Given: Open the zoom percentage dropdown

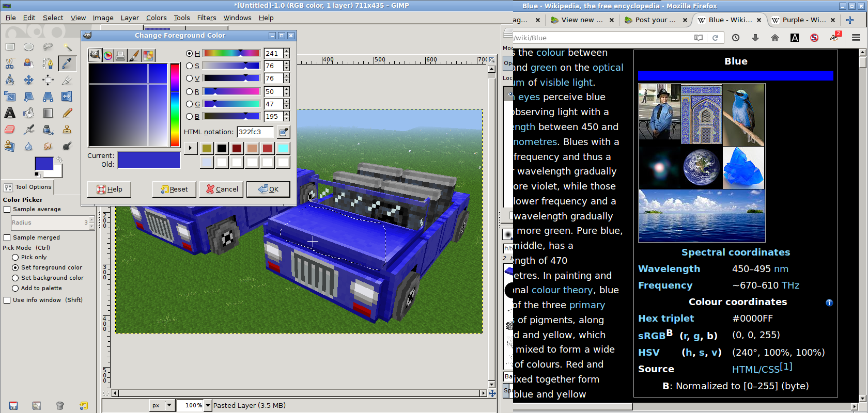Looking at the screenshot, I should (x=208, y=406).
